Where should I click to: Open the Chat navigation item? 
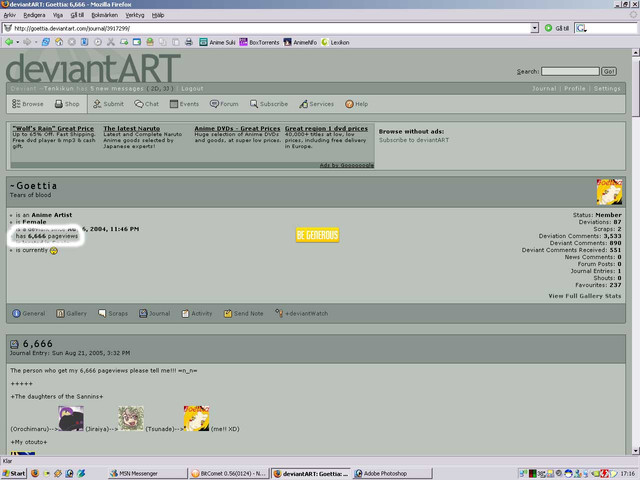[x=147, y=104]
